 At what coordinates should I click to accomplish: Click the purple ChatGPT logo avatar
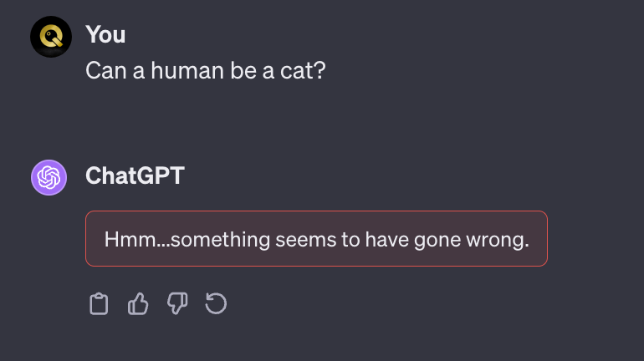[49, 177]
